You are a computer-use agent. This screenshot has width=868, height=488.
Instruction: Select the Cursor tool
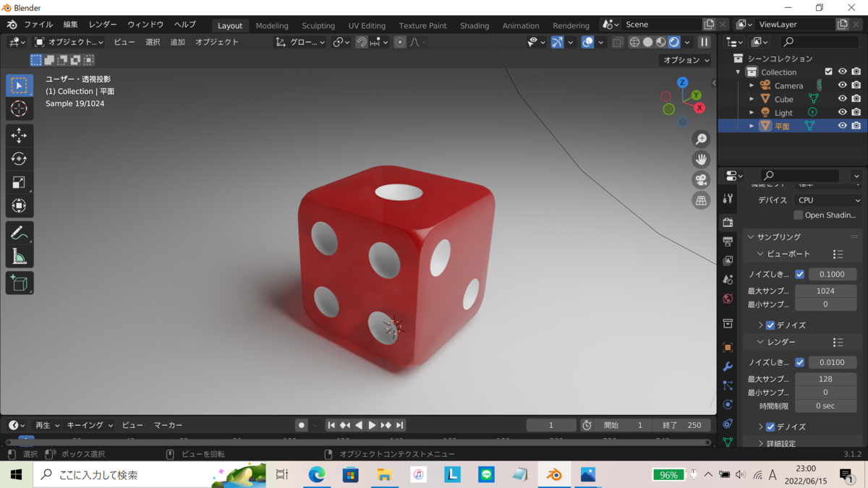click(x=20, y=108)
